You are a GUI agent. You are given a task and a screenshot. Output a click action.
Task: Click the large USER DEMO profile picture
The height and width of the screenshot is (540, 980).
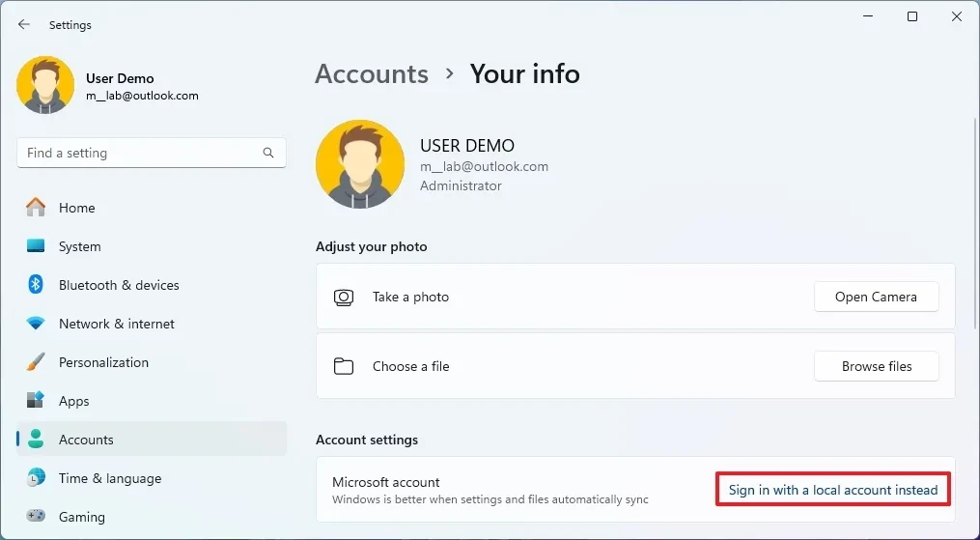click(x=359, y=164)
